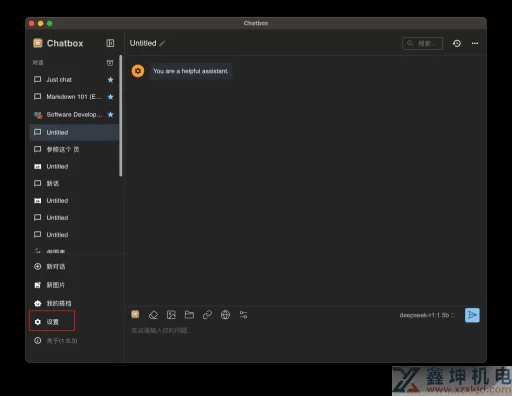Click the link icon to attach URL
The height and width of the screenshot is (396, 512).
[207, 315]
